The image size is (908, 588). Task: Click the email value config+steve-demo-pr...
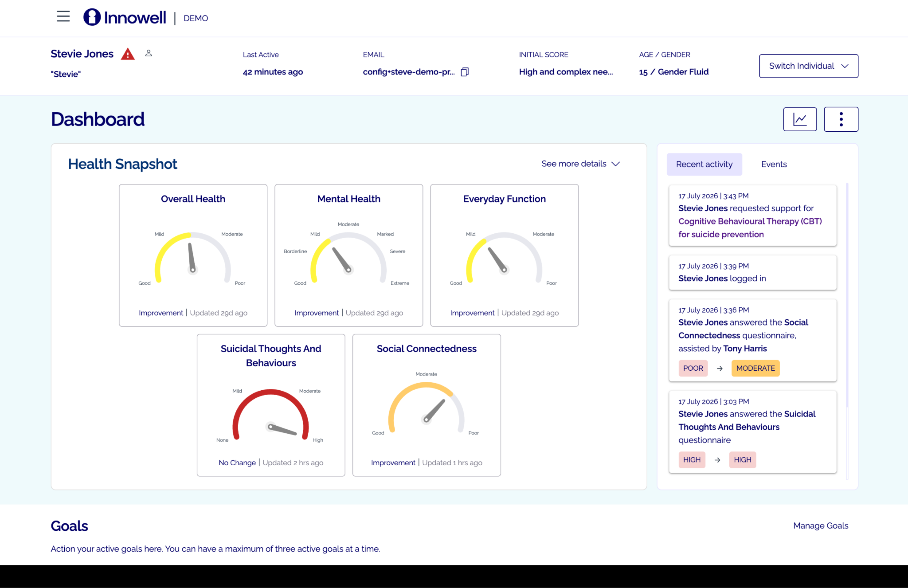[x=409, y=72]
